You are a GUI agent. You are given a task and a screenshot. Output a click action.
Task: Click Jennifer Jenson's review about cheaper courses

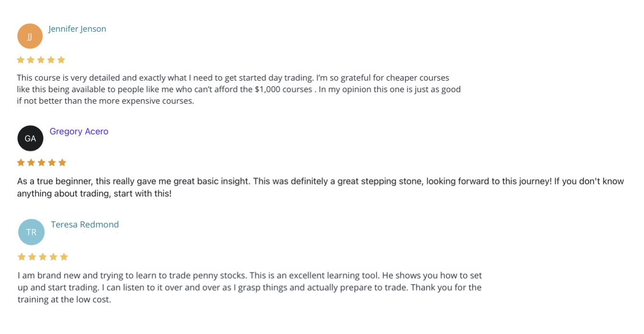point(239,89)
